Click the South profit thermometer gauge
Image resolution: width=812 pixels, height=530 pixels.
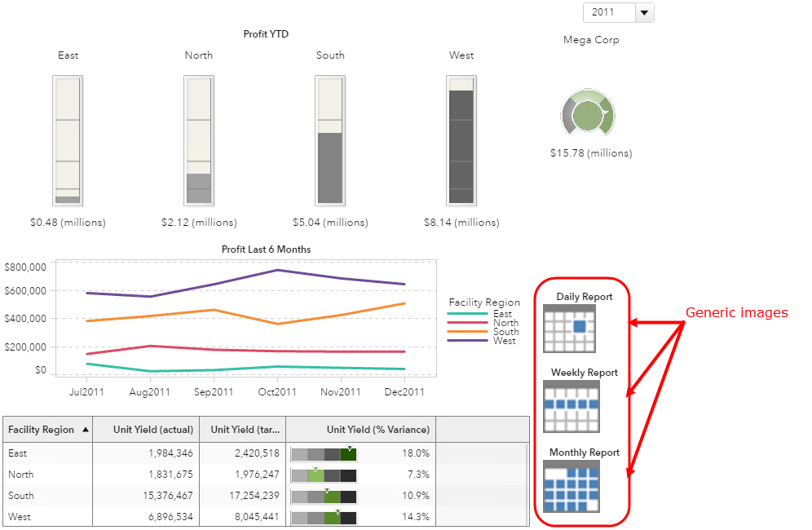[x=330, y=140]
